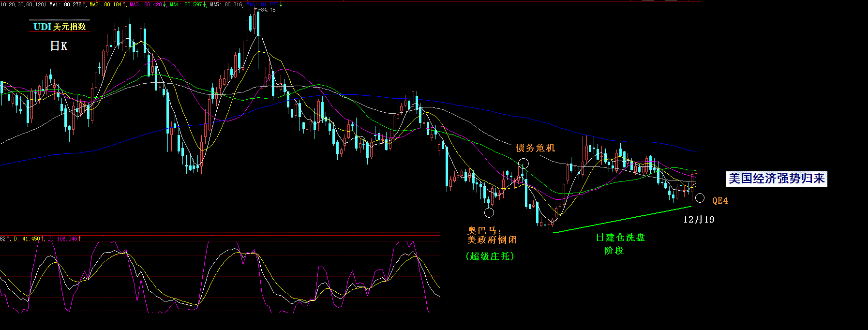Image resolution: width=868 pixels, height=330 pixels.
Task: Click the UDI 美元指数 title label
Action: [x=60, y=27]
